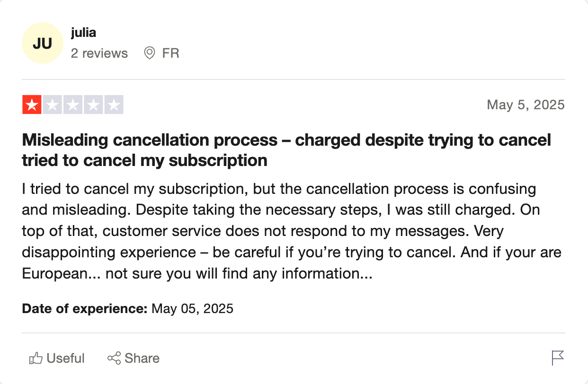This screenshot has height=384, width=588.
Task: Click the "Date of experience:" label
Action: (x=85, y=309)
